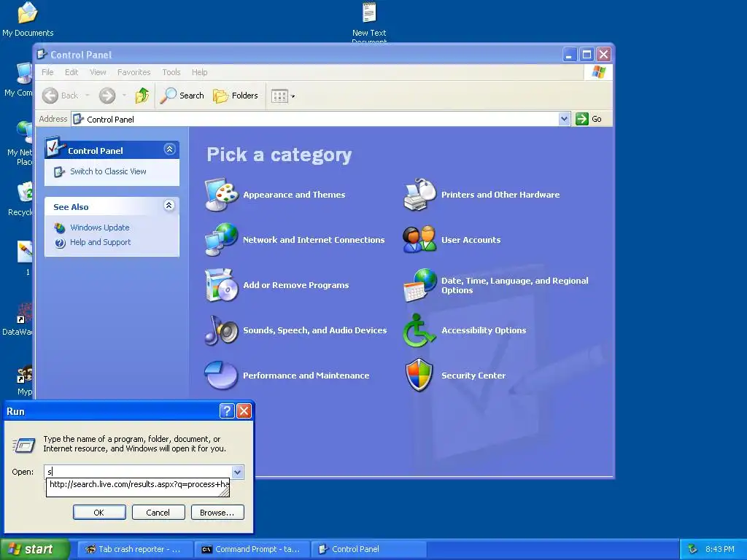Open the Network and Internet Connections icon

[222, 239]
